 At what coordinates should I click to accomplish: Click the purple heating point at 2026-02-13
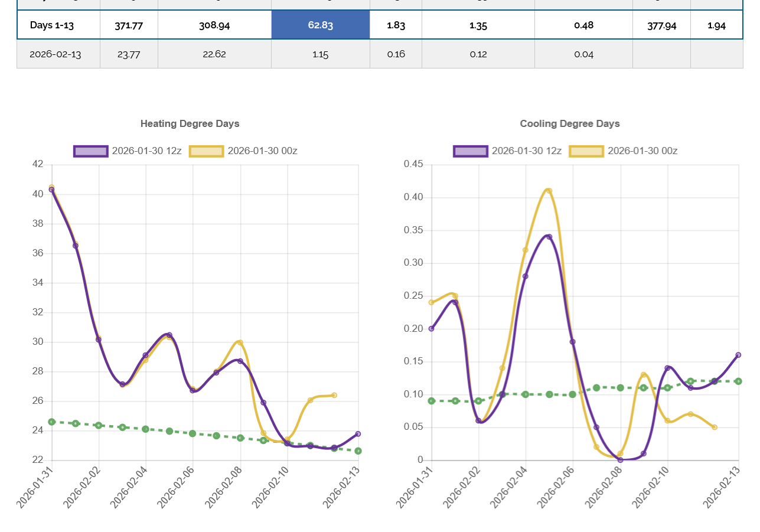[x=358, y=434]
